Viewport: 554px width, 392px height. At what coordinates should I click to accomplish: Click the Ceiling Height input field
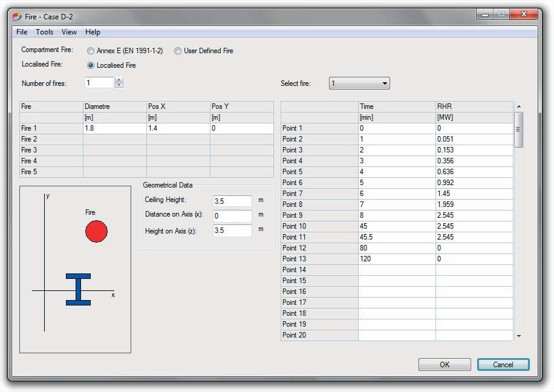click(x=232, y=201)
